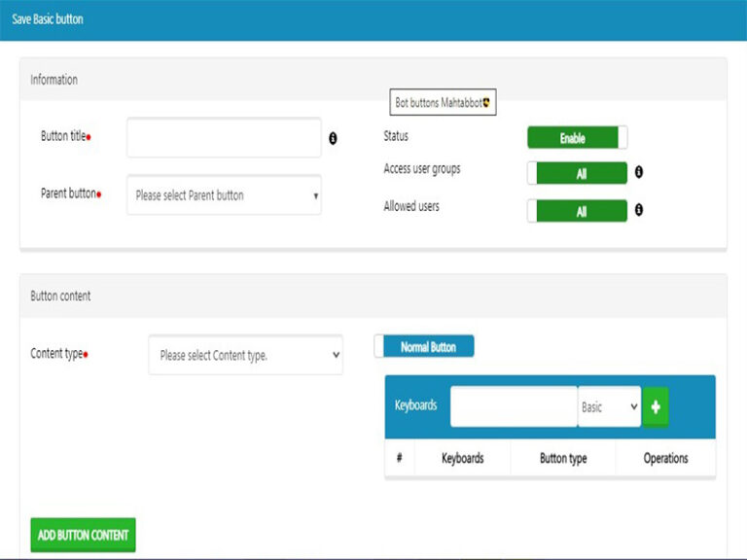Select the Button type column header

[x=563, y=458]
